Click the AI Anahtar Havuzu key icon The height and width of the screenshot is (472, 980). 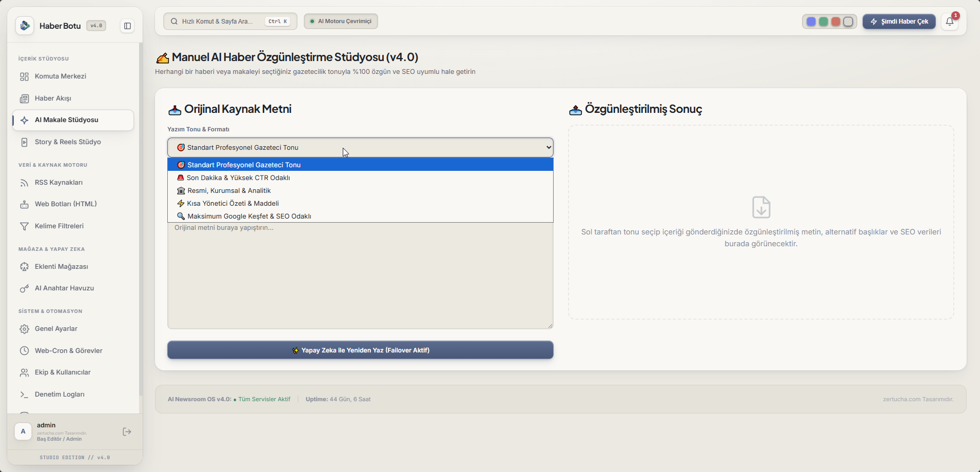tap(24, 288)
